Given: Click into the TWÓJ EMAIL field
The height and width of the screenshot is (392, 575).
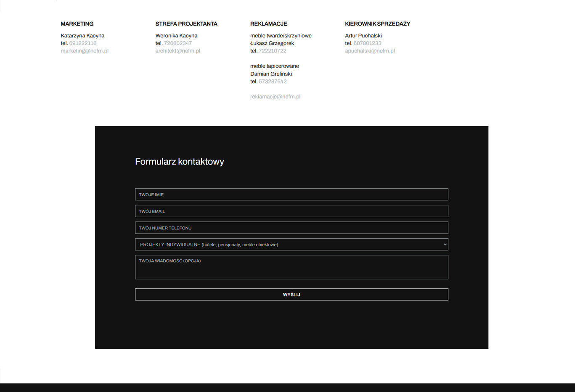Looking at the screenshot, I should (x=291, y=211).
